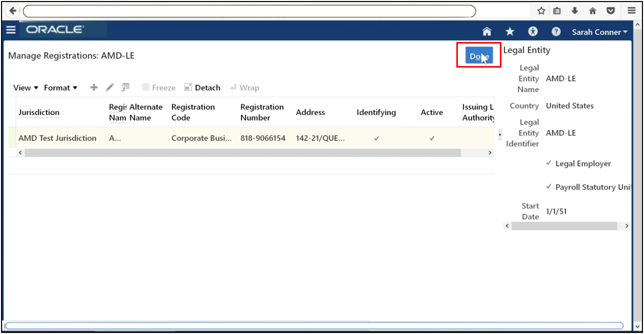Open the navigator hamburger menu
This screenshot has width=644, height=334.
coord(11,29)
